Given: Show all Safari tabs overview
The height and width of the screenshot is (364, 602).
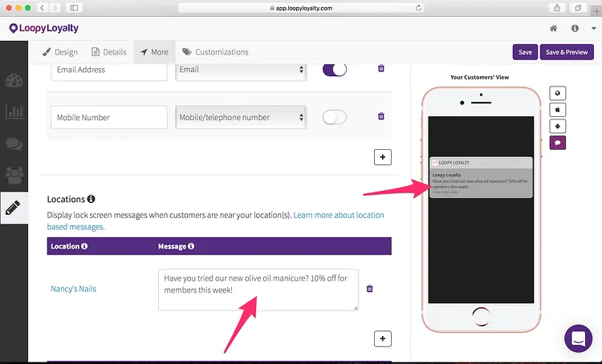Looking at the screenshot, I should click(578, 8).
